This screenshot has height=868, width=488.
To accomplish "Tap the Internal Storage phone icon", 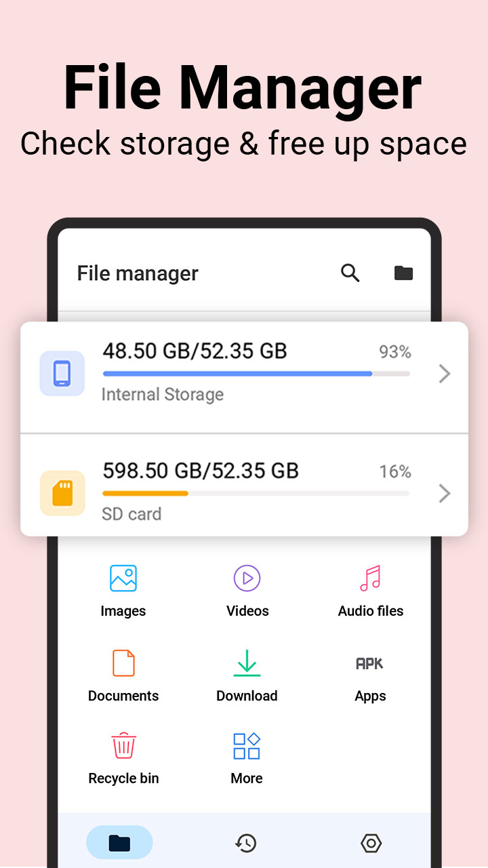I will pyautogui.click(x=62, y=374).
